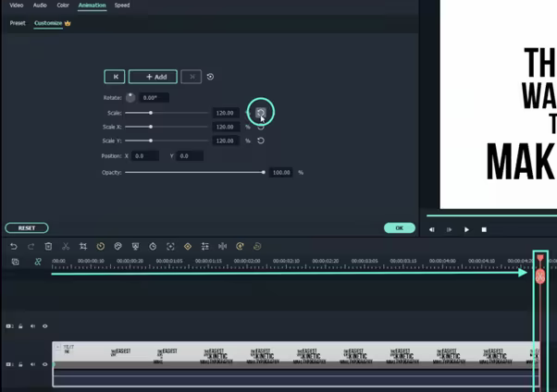The width and height of the screenshot is (557, 392).
Task: Switch to the Speed tab
Action: pyautogui.click(x=122, y=6)
